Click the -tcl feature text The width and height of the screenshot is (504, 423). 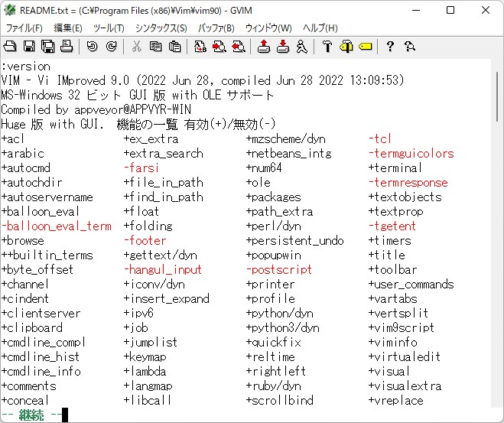pyautogui.click(x=380, y=139)
